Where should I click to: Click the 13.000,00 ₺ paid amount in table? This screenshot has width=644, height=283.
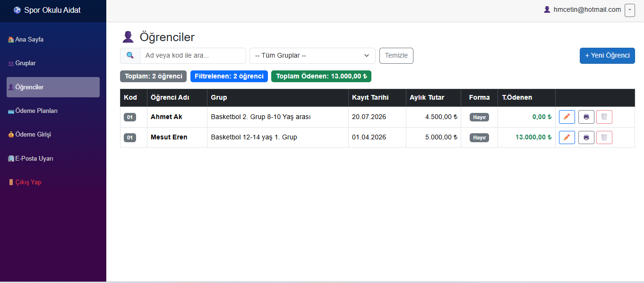coord(533,137)
